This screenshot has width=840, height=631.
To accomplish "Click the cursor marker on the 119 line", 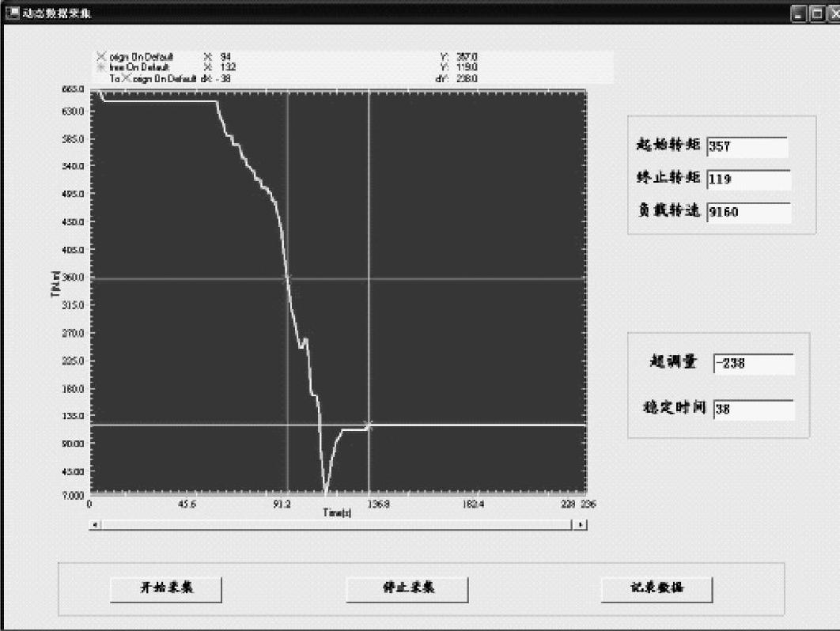I will pyautogui.click(x=369, y=425).
